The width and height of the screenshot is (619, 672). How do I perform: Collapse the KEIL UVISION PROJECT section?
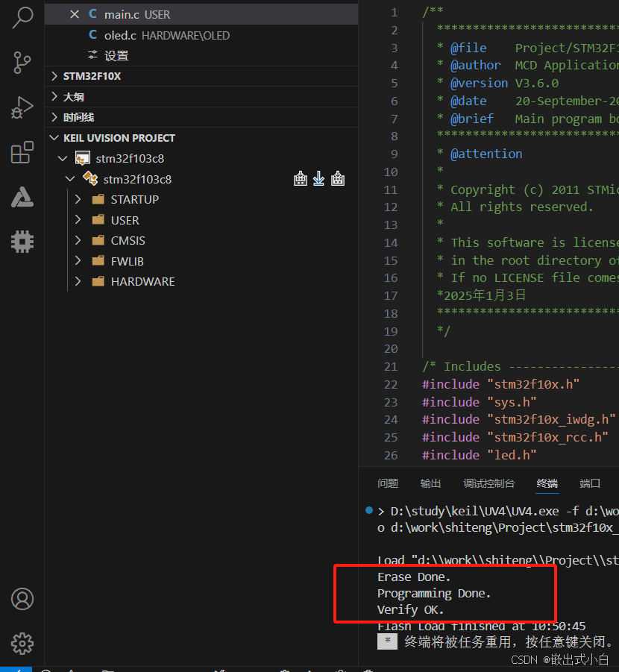(x=119, y=138)
